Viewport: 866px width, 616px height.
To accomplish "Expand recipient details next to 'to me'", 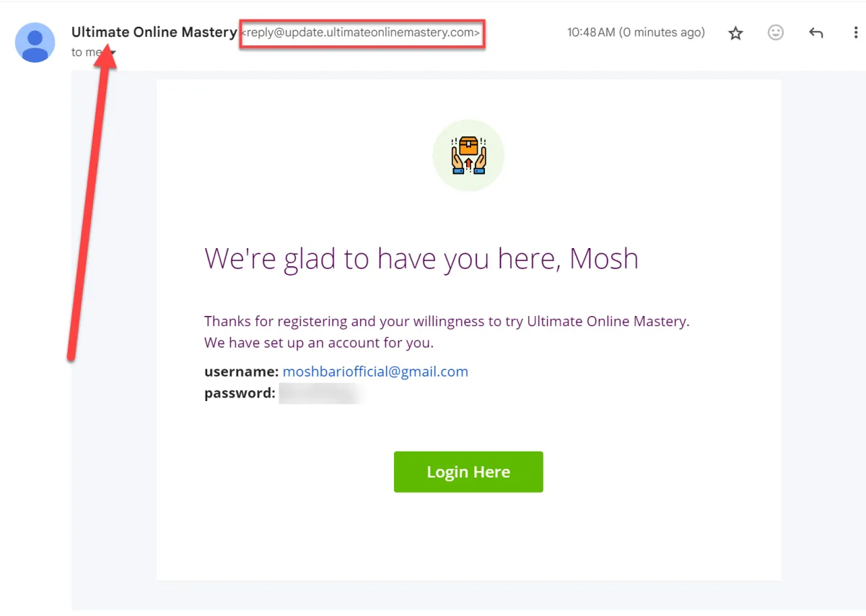I will 112,53.
